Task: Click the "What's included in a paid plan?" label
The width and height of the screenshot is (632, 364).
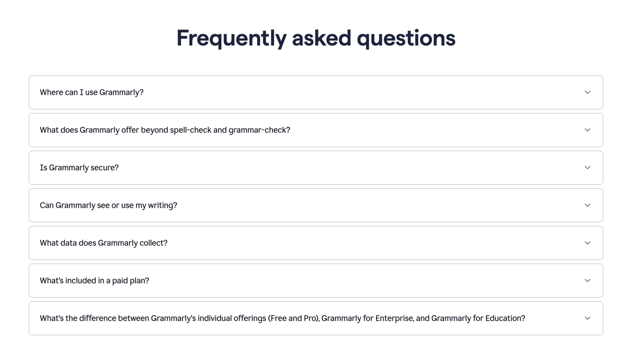Action: coord(94,280)
